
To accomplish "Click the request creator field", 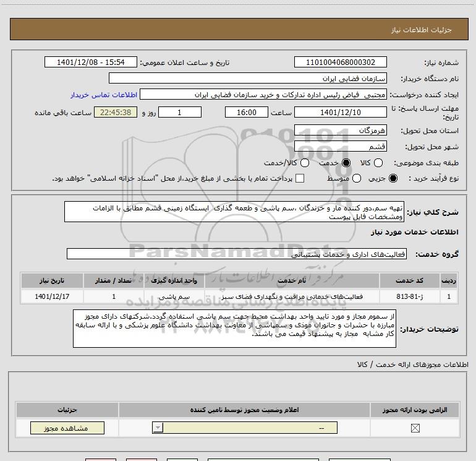I will 263,95.
